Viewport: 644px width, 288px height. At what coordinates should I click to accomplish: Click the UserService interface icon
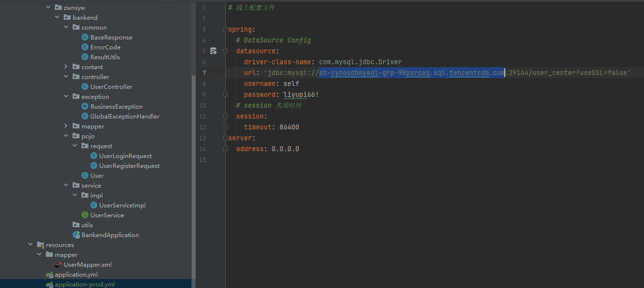click(85, 215)
